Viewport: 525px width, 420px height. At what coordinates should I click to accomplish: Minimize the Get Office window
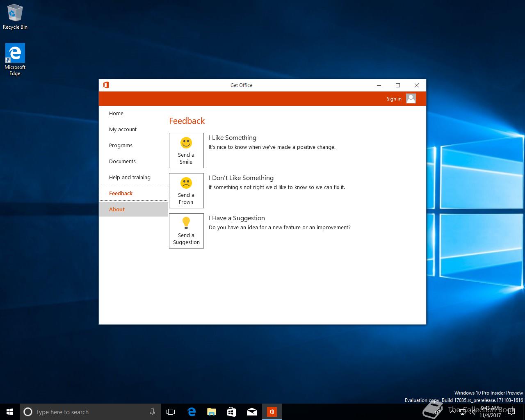coord(379,85)
